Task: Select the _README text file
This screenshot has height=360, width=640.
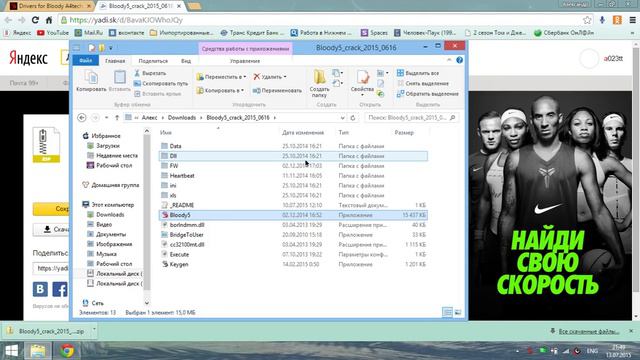Action: click(x=293, y=205)
